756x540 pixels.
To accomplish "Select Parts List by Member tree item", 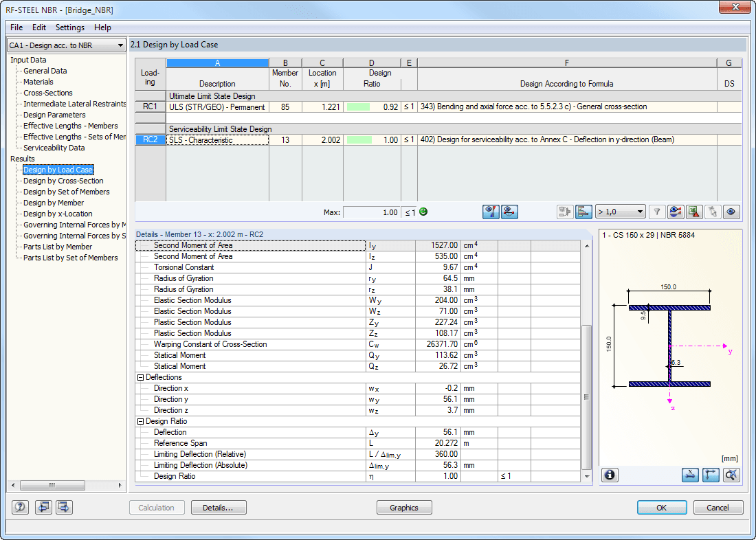I will 58,247.
